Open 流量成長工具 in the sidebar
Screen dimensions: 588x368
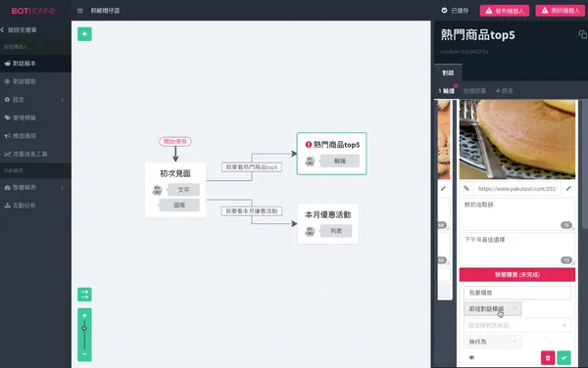[x=35, y=154]
